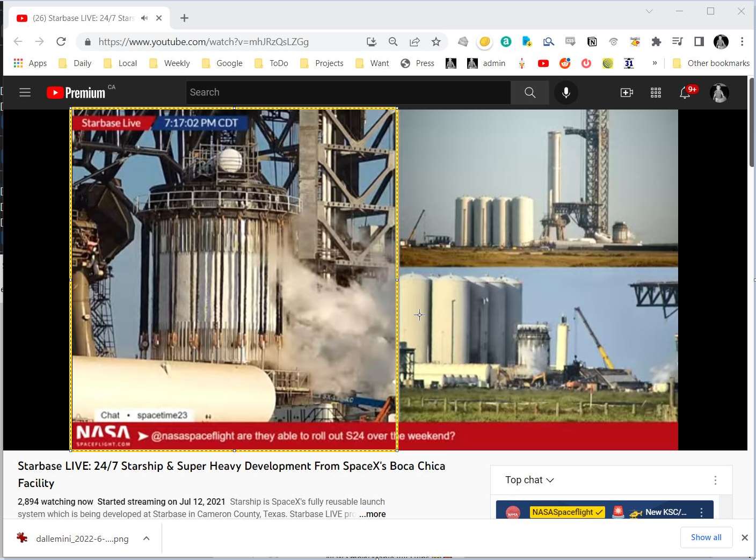Image resolution: width=756 pixels, height=560 pixels.
Task: Start voice search with microphone icon
Action: tap(565, 92)
